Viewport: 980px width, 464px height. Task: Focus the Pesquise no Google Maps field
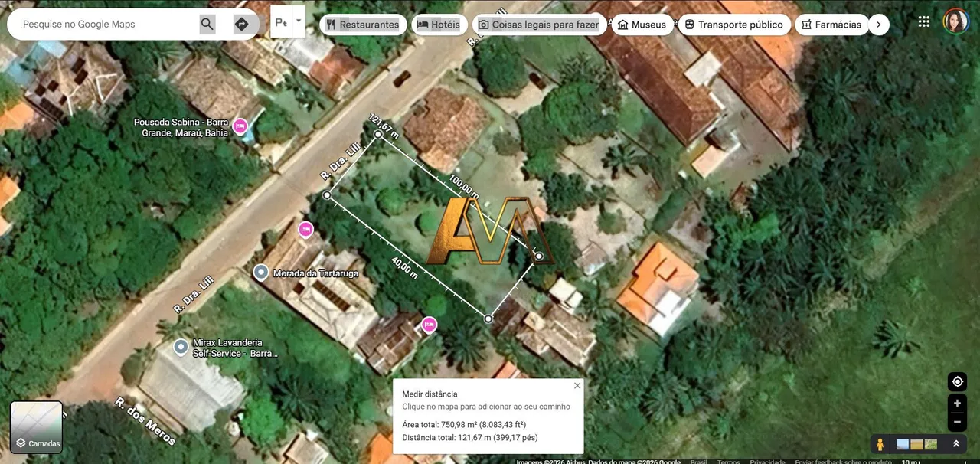click(103, 25)
